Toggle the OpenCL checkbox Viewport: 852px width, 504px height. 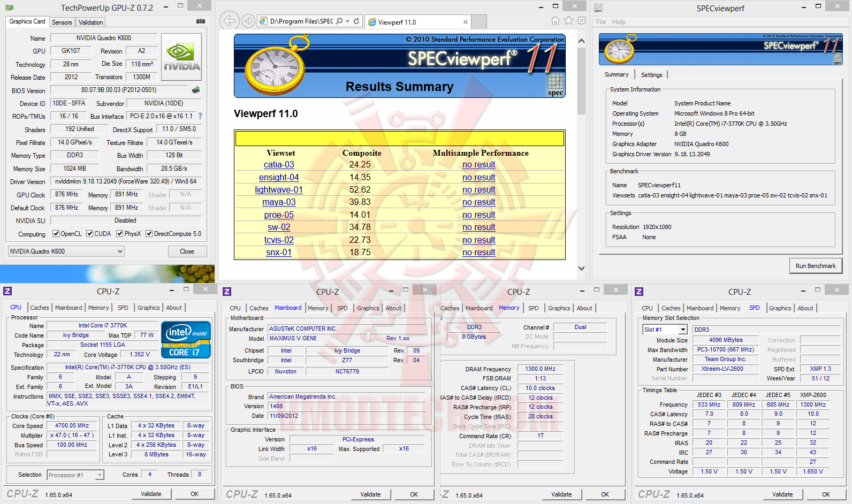click(x=56, y=234)
